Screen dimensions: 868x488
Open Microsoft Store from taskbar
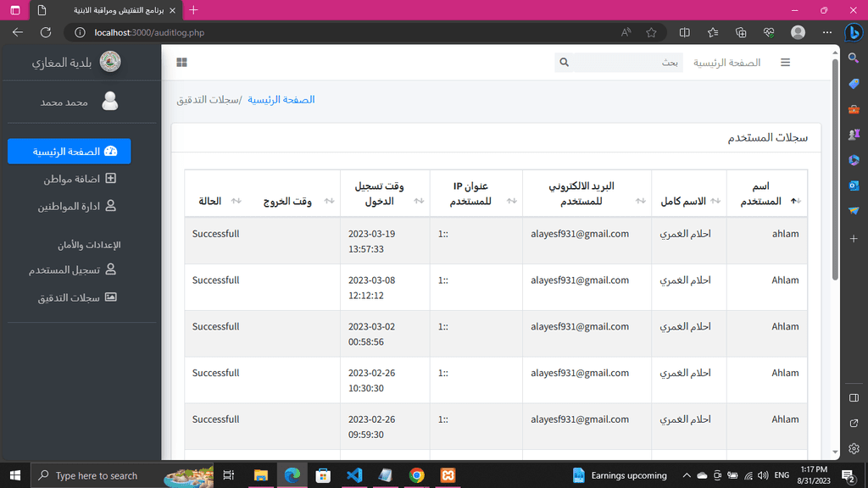point(323,475)
